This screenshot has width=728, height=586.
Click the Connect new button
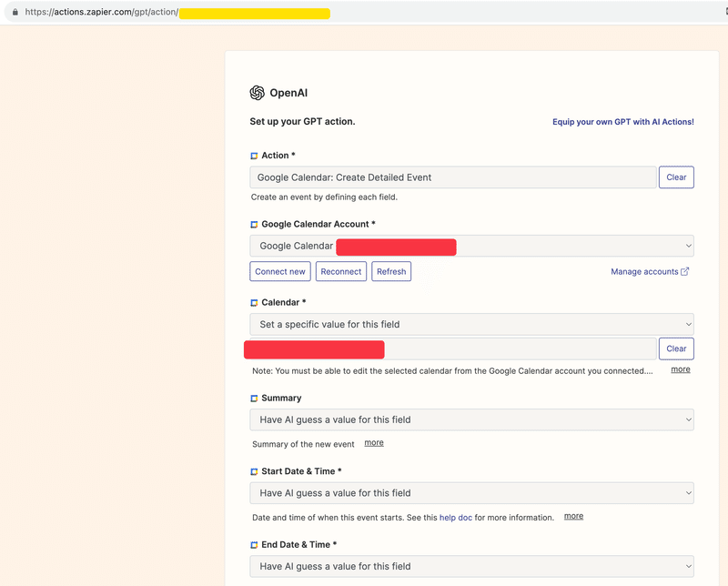[280, 272]
